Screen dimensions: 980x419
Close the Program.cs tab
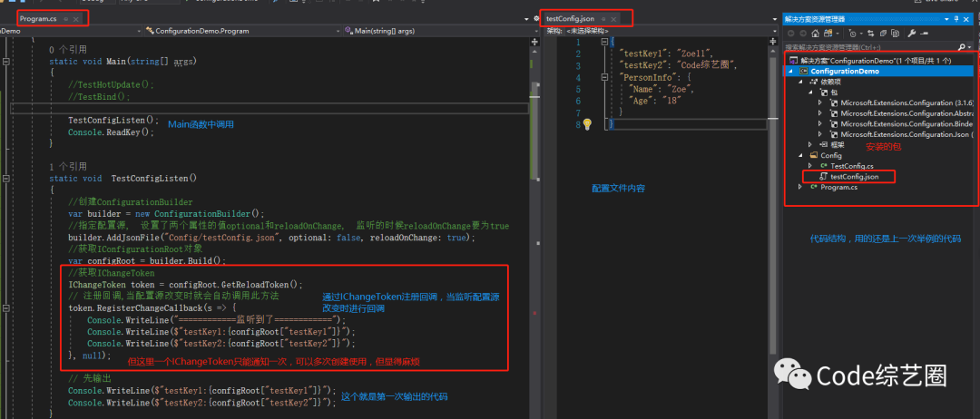pyautogui.click(x=75, y=19)
